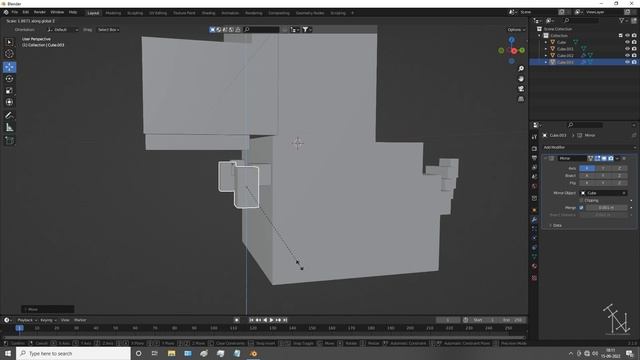This screenshot has height=360, width=640.
Task: Hide Cube in viewport via eye icon
Action: pos(627,42)
